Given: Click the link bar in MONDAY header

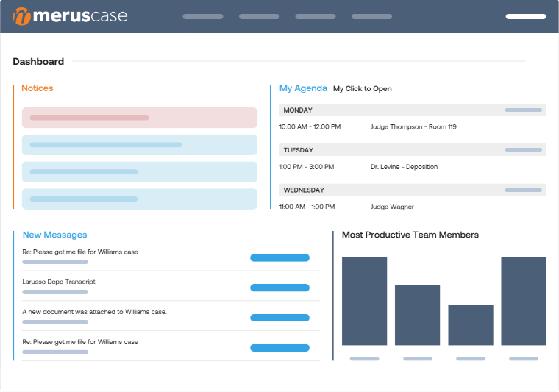Looking at the screenshot, I should click(524, 110).
